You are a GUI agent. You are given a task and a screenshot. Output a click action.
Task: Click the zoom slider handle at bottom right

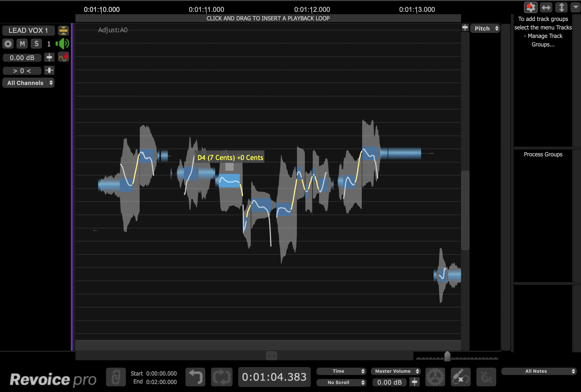447,356
